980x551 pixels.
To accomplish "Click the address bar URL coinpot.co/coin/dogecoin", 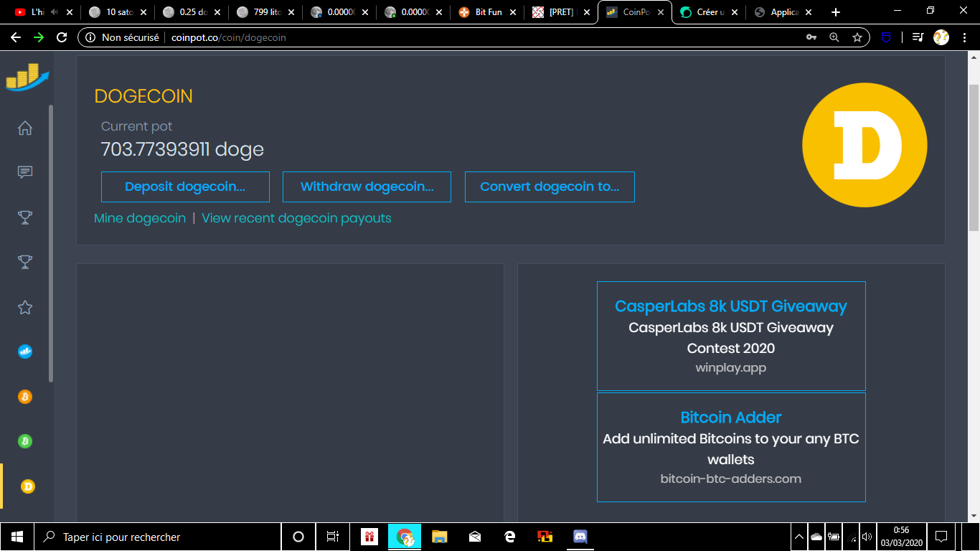I will (229, 37).
